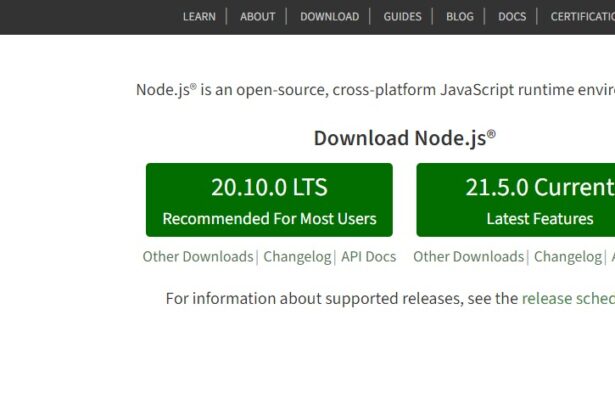This screenshot has height=410, width=615.
Task: Open Other Downloads under 21.5.0 Current
Action: pos(468,257)
